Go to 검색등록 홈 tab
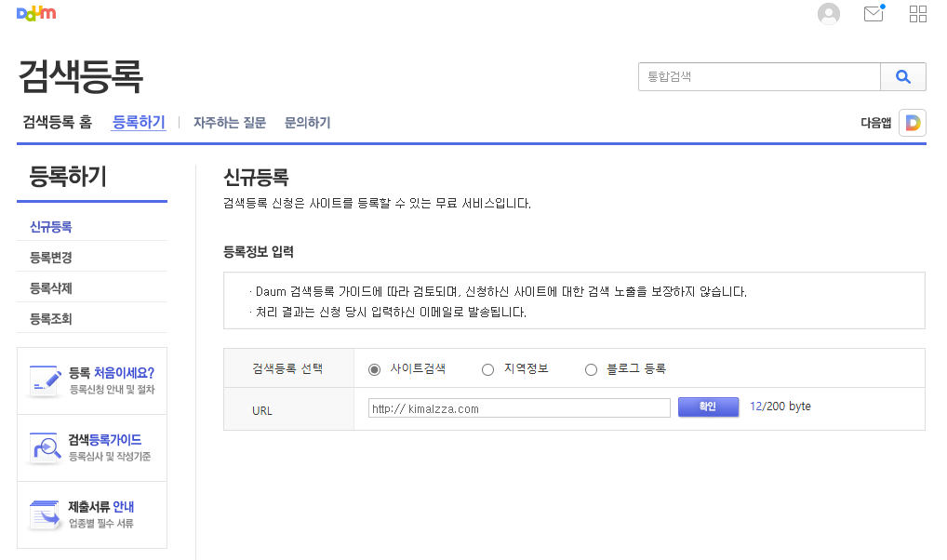 click(56, 122)
